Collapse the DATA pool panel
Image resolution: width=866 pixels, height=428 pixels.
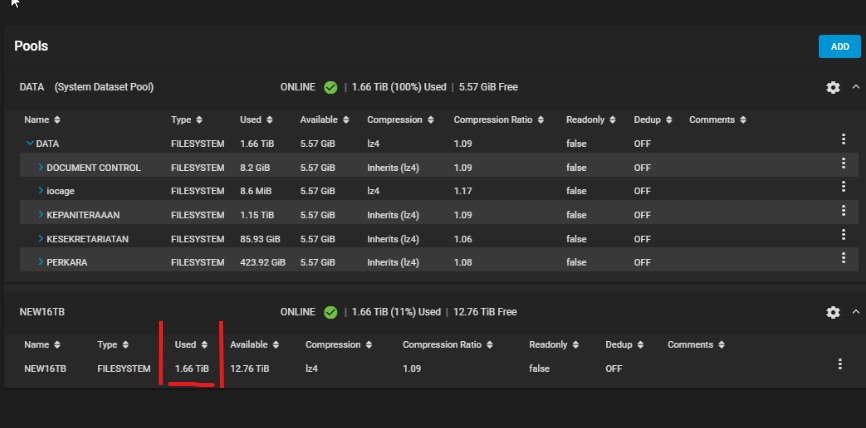(855, 88)
